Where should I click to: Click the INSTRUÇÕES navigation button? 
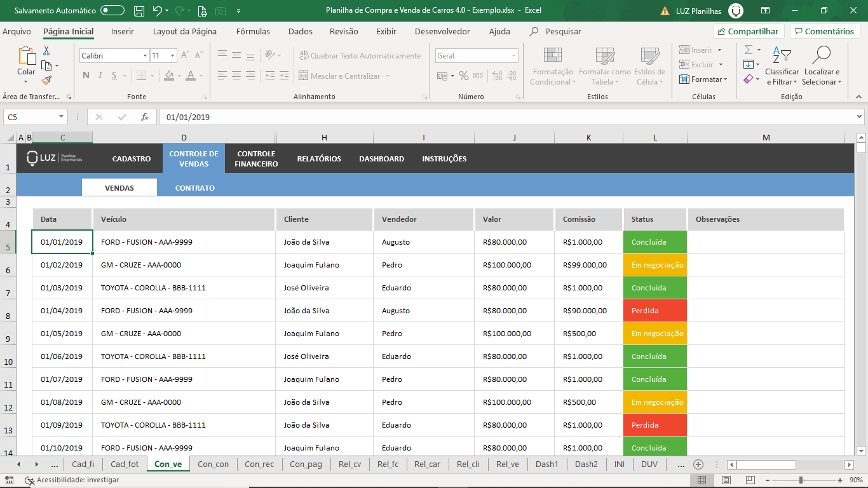tap(444, 159)
